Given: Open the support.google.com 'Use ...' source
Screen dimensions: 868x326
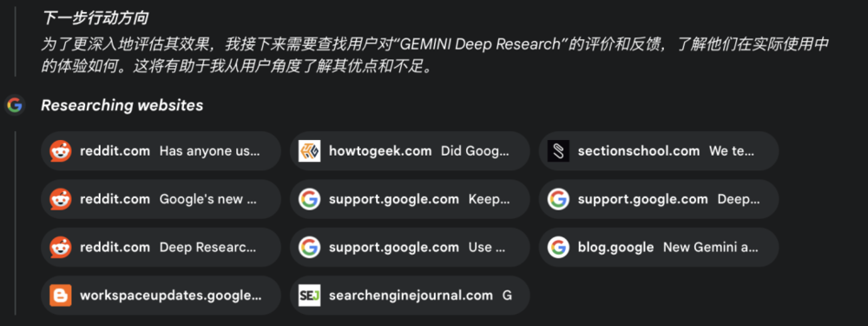Looking at the screenshot, I should pyautogui.click(x=410, y=247).
